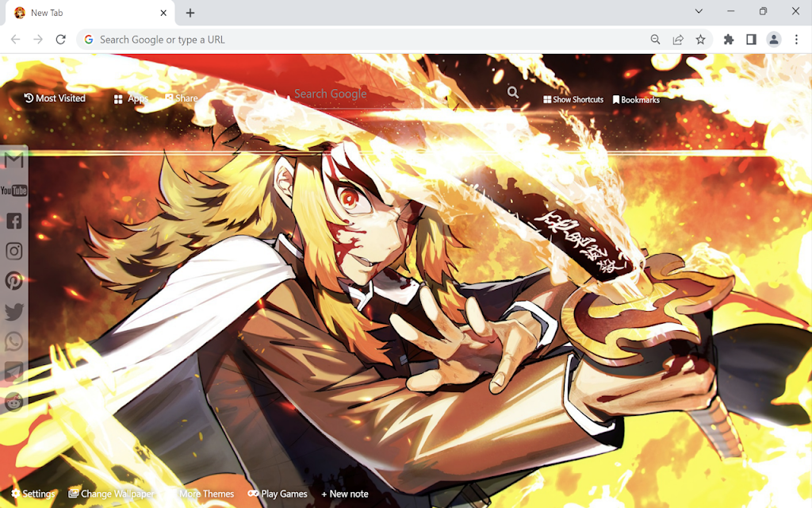This screenshot has width=812, height=508.
Task: Select the New Tab browser tab
Action: [90, 13]
